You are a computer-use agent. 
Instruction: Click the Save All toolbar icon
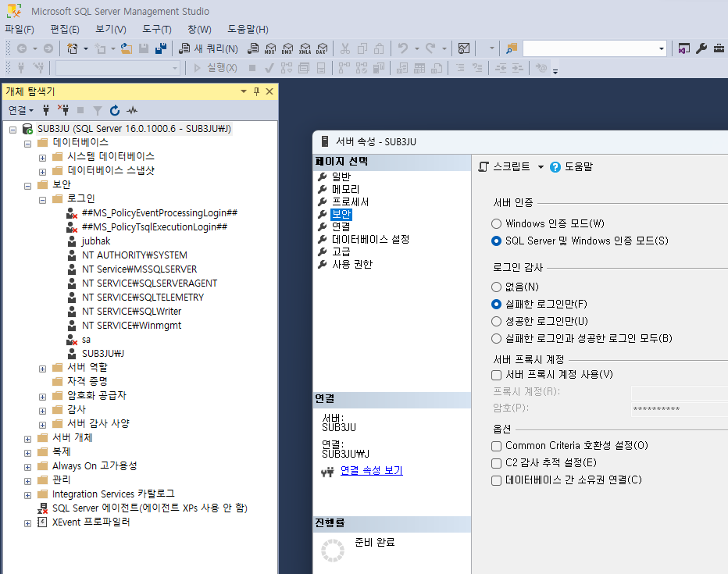click(161, 48)
